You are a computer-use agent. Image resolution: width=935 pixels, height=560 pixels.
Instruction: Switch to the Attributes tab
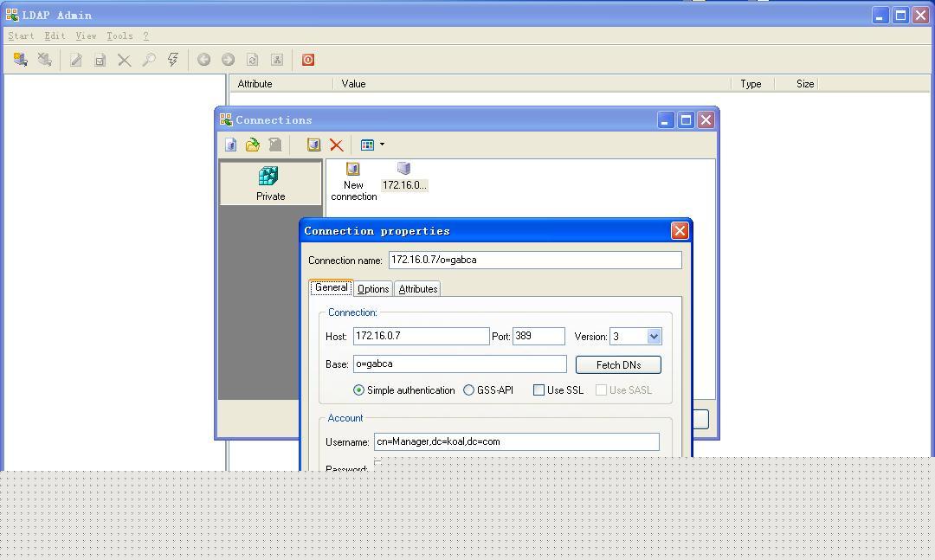click(x=418, y=288)
